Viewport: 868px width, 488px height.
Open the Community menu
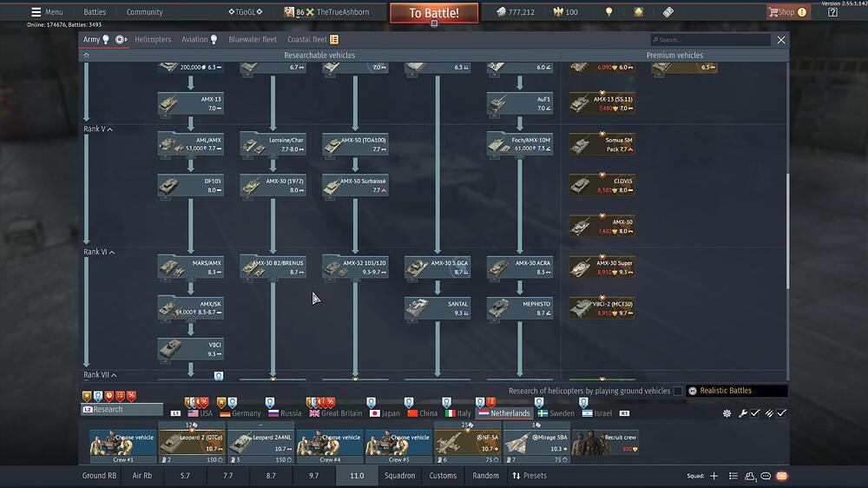click(x=144, y=11)
